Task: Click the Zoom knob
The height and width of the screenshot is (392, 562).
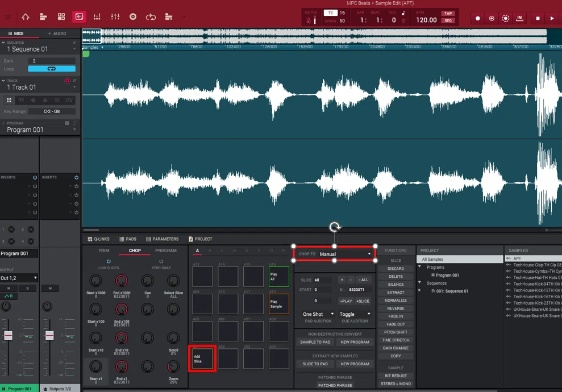Action: click(x=173, y=366)
